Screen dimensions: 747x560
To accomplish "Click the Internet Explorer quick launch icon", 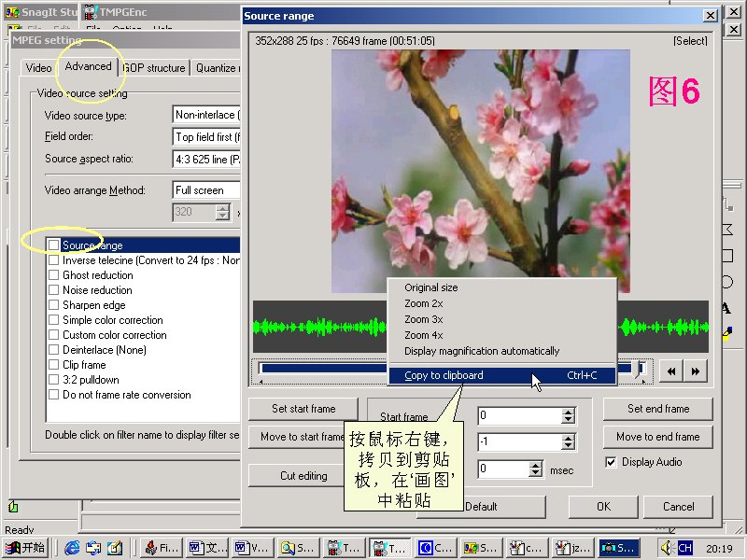I will [71, 548].
